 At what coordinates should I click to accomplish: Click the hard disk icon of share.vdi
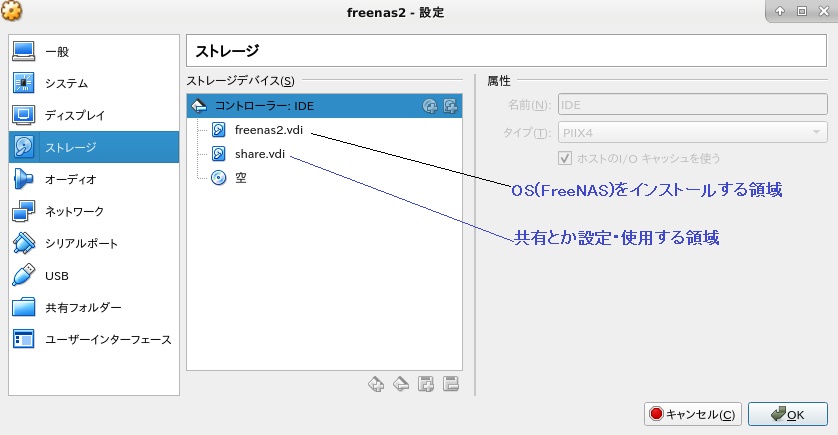[219, 154]
